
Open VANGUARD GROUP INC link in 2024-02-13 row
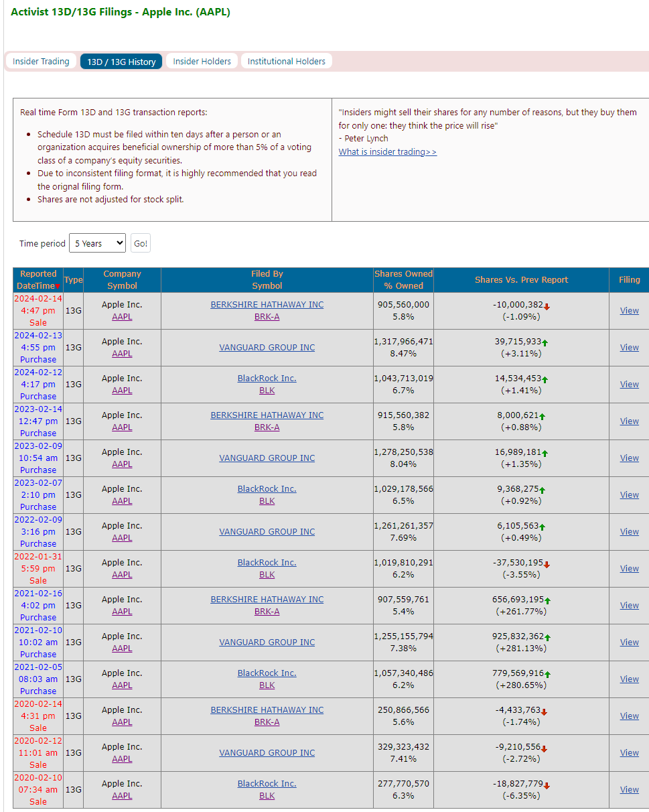tap(267, 348)
